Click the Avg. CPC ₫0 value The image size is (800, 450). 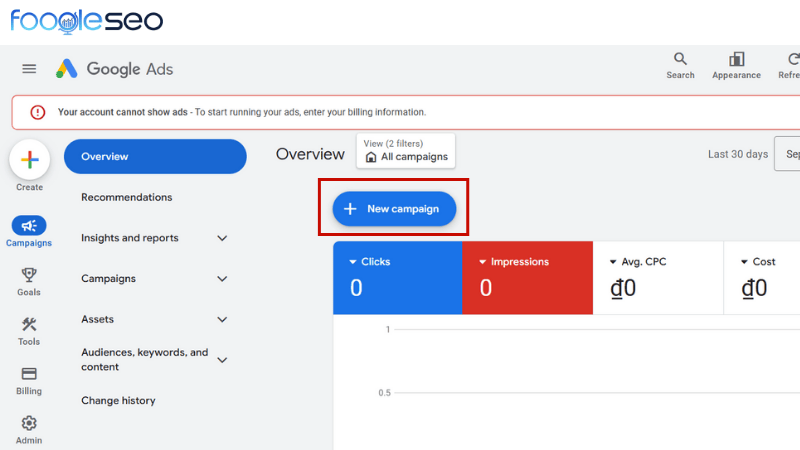[623, 288]
